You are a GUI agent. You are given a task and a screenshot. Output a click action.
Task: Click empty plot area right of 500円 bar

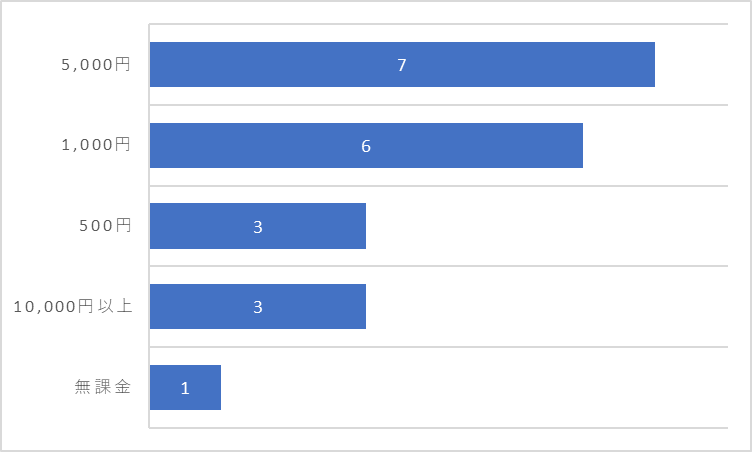pyautogui.click(x=547, y=226)
